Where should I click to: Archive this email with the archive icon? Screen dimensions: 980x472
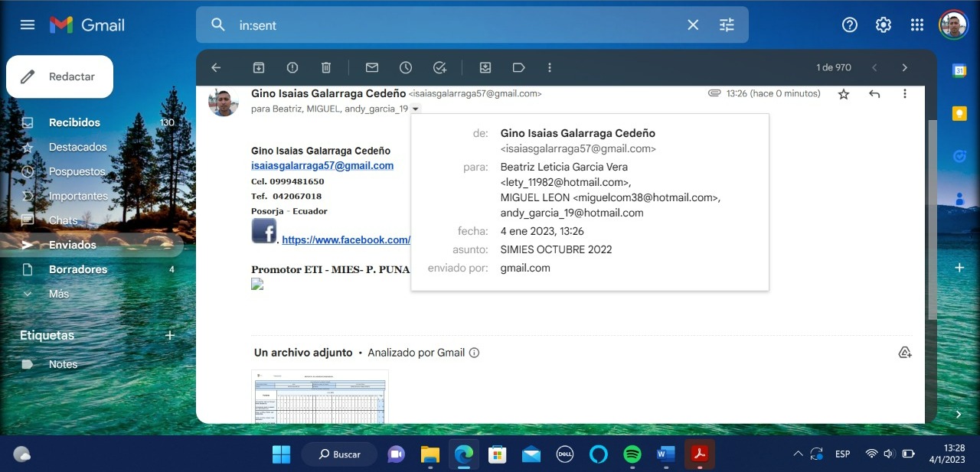pyautogui.click(x=259, y=67)
